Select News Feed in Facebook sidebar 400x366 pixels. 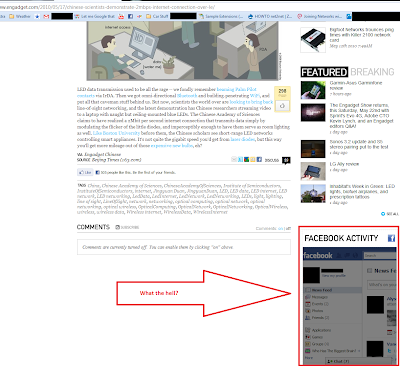click(x=333, y=290)
